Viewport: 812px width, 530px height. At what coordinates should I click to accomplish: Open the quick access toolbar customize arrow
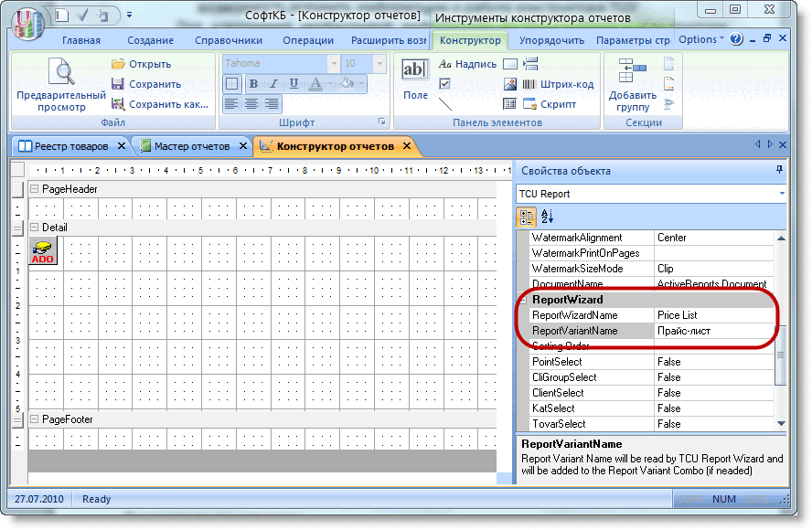[x=130, y=15]
